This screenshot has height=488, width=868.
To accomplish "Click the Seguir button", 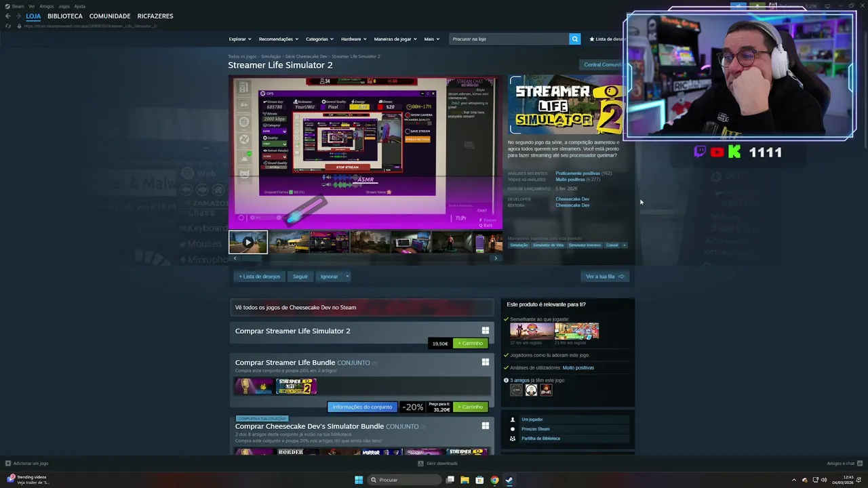I will point(300,277).
